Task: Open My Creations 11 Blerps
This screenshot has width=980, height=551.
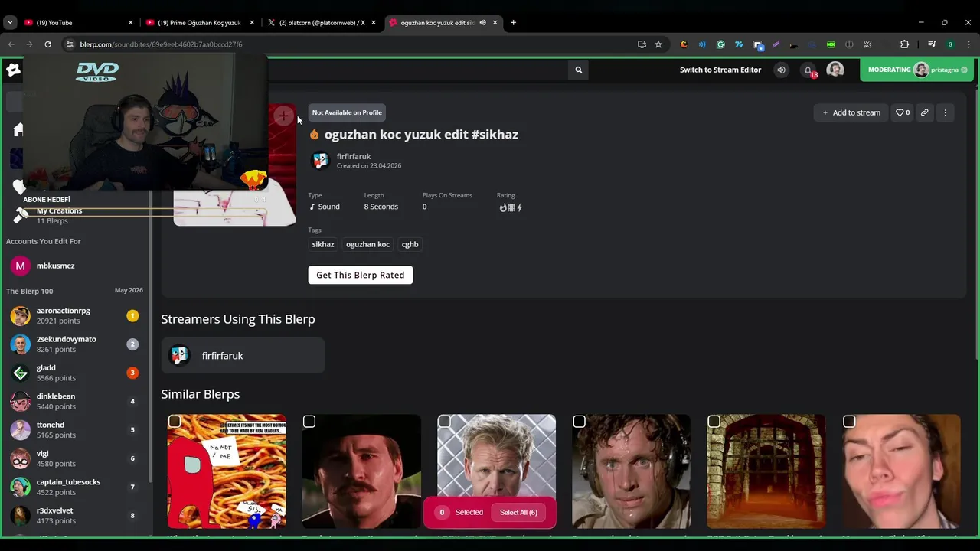Action: pos(59,216)
